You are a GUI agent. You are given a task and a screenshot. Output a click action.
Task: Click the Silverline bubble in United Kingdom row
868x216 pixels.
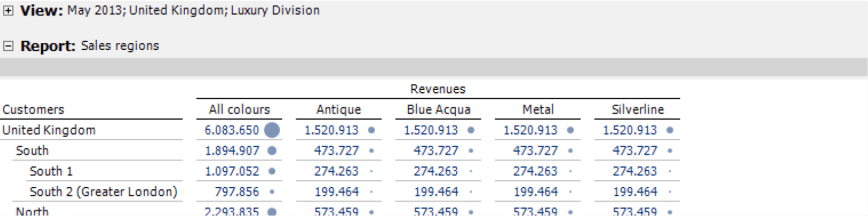(x=670, y=130)
